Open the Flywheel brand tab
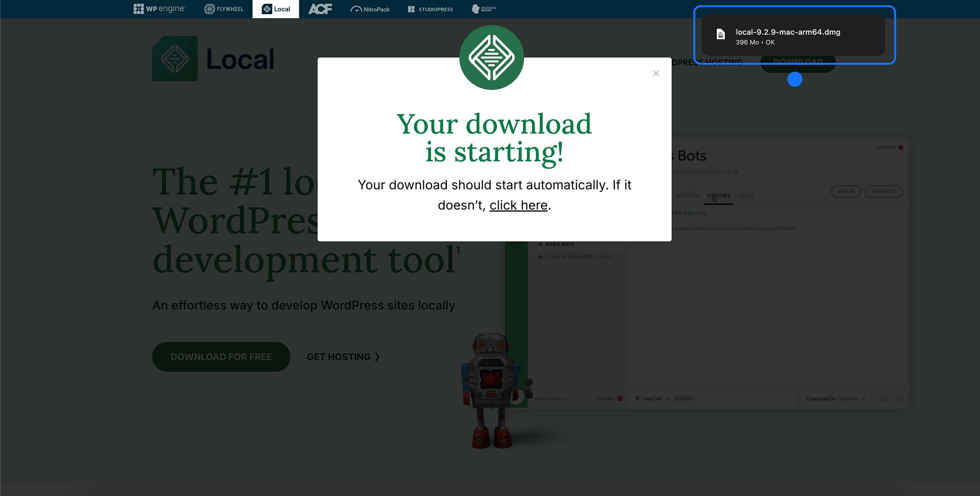 click(224, 9)
